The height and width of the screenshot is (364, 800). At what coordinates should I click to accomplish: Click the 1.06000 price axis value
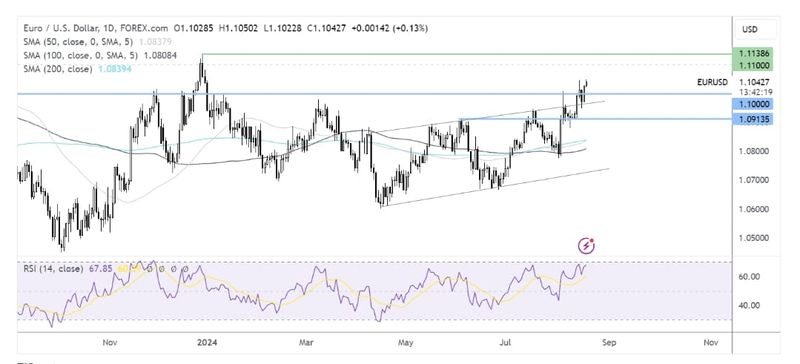point(754,209)
